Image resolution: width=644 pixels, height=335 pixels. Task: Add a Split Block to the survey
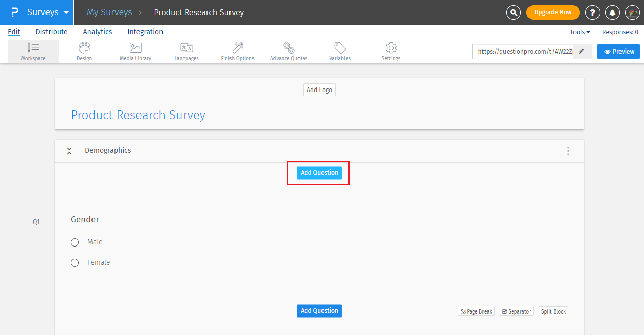click(x=553, y=311)
